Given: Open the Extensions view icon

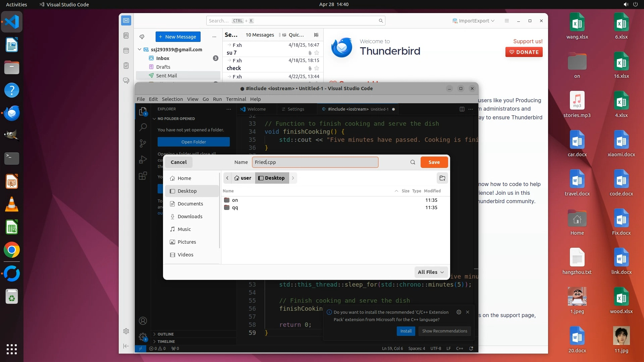Looking at the screenshot, I should point(143,176).
